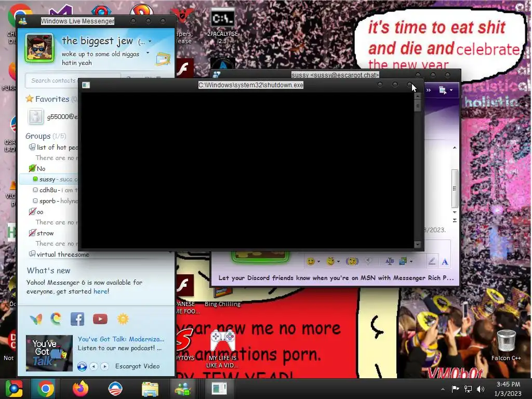
Task: Switch to Messenger via taskbar icon
Action: pos(183,389)
